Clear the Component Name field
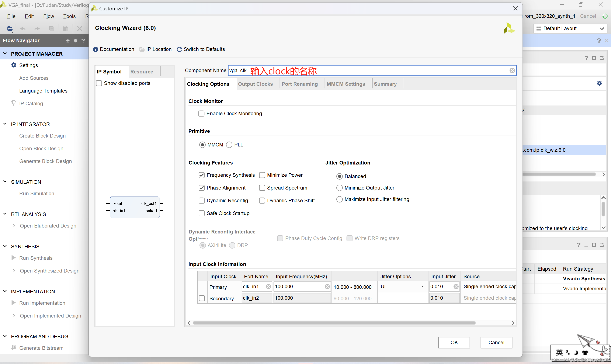This screenshot has width=611, height=364. coord(512,71)
